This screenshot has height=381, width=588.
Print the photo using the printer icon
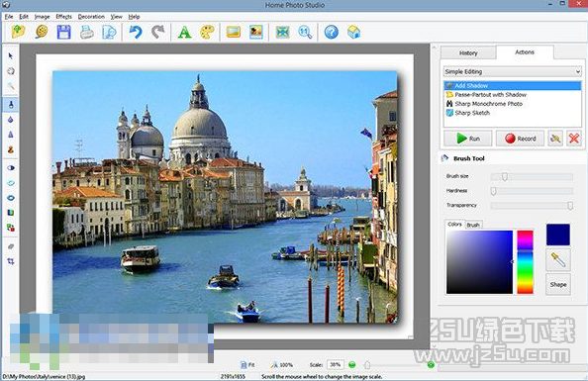point(87,33)
